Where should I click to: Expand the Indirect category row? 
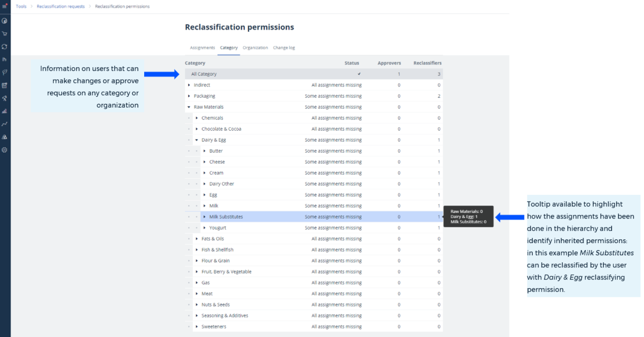pyautogui.click(x=189, y=85)
